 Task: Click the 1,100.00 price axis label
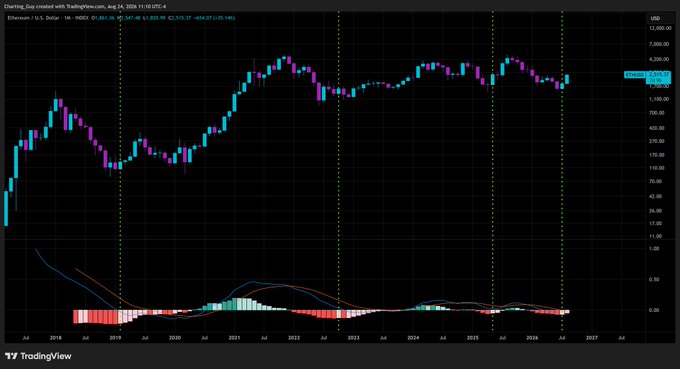660,99
